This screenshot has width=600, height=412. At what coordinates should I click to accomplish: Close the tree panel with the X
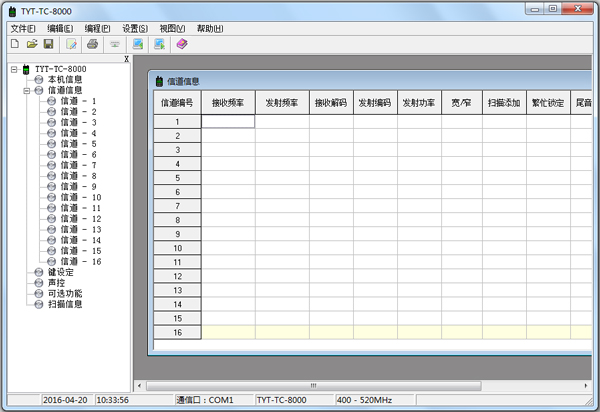(126, 59)
